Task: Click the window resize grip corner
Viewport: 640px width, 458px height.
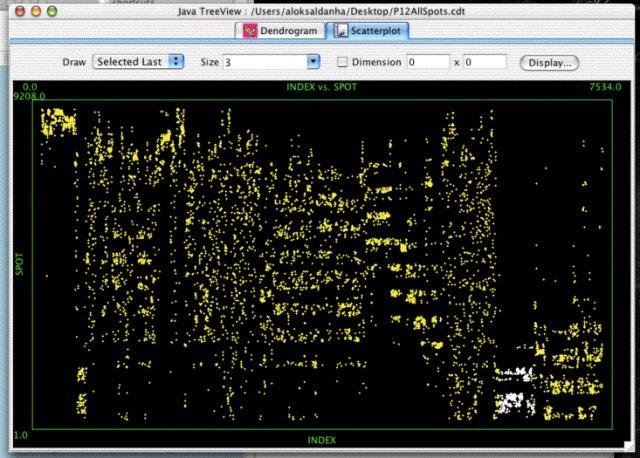Action: click(629, 446)
